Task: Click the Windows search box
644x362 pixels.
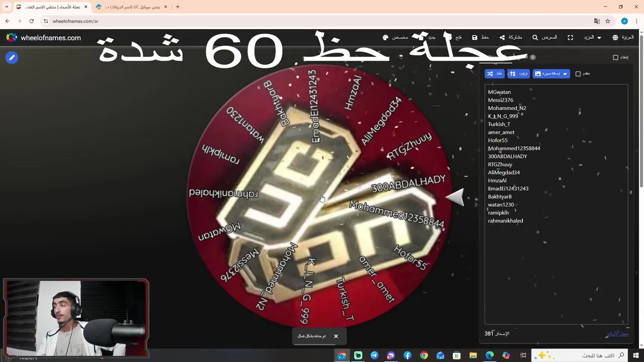Action: click(579, 355)
